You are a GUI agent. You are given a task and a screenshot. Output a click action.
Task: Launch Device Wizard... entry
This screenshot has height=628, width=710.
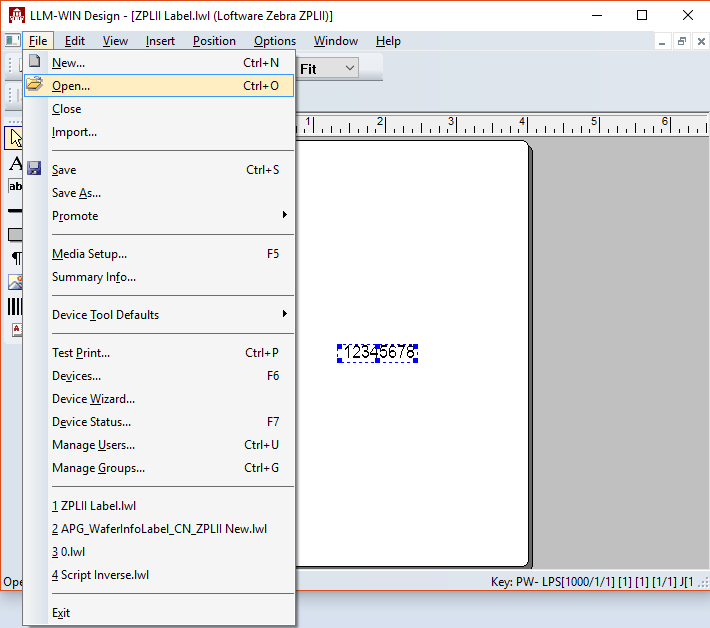click(159, 399)
